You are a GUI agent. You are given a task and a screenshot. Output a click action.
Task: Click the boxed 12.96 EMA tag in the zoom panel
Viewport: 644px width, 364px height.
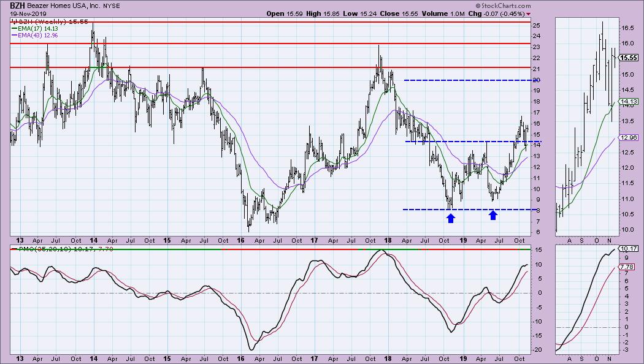[629, 137]
